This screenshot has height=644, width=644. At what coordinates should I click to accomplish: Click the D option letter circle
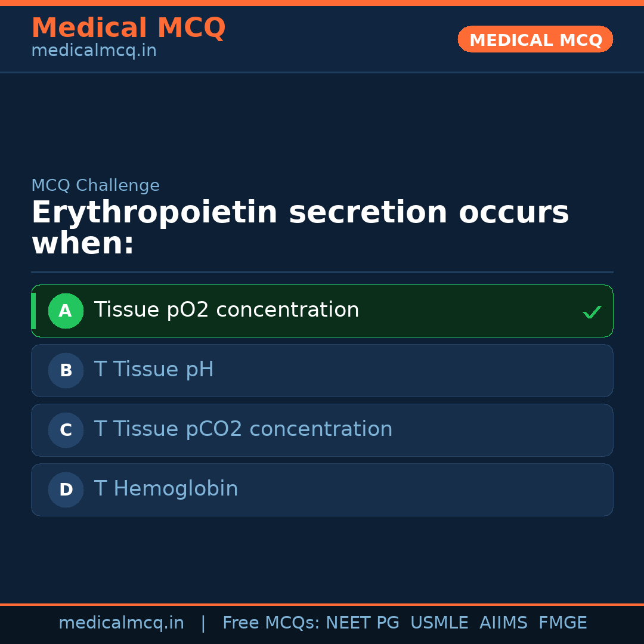point(66,490)
